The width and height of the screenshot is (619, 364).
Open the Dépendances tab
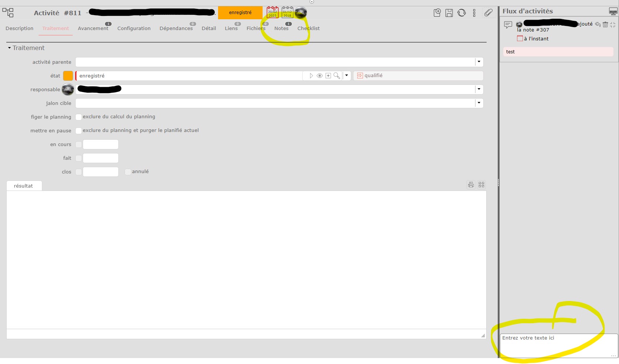coord(176,29)
